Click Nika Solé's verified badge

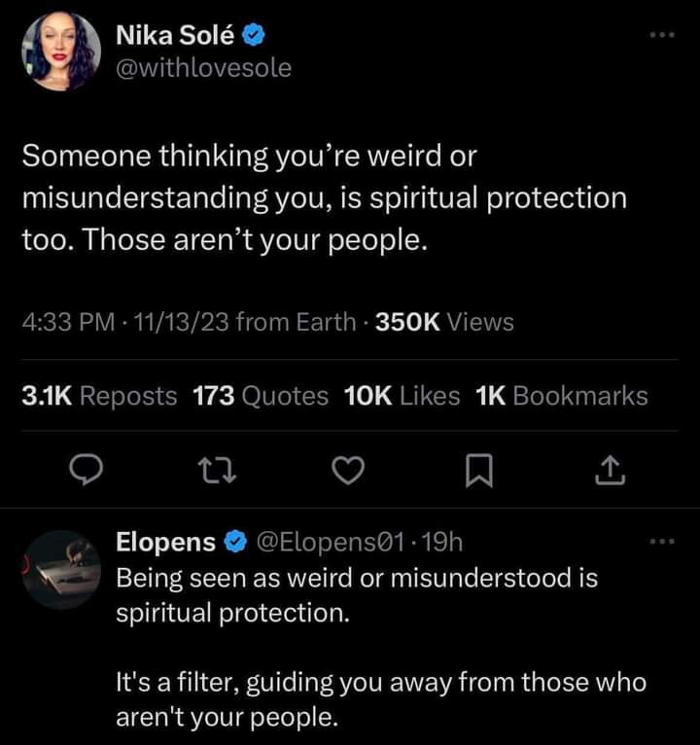pyautogui.click(x=254, y=37)
